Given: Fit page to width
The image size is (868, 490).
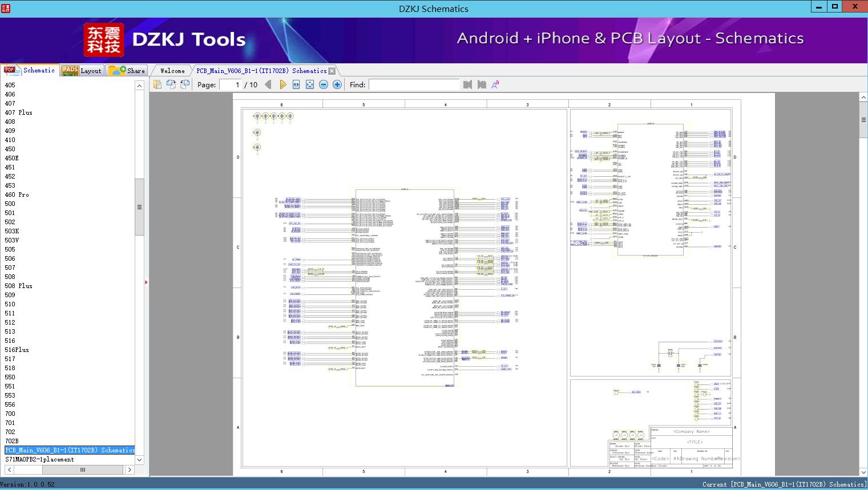Looking at the screenshot, I should coord(296,84).
